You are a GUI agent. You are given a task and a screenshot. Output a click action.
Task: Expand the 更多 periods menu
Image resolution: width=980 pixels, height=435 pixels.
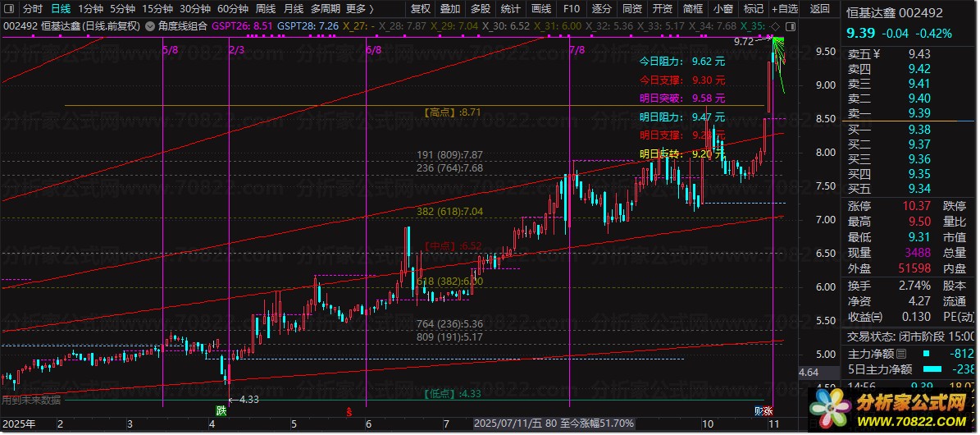coord(359,9)
